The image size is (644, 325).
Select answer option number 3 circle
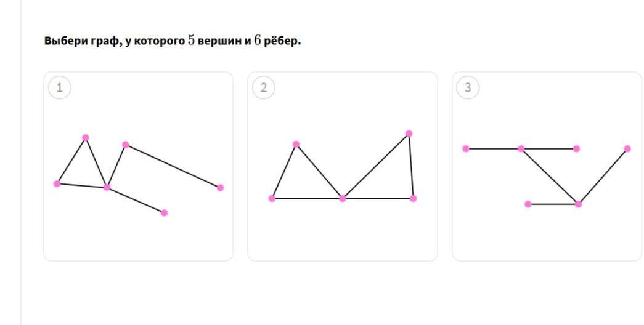click(468, 87)
